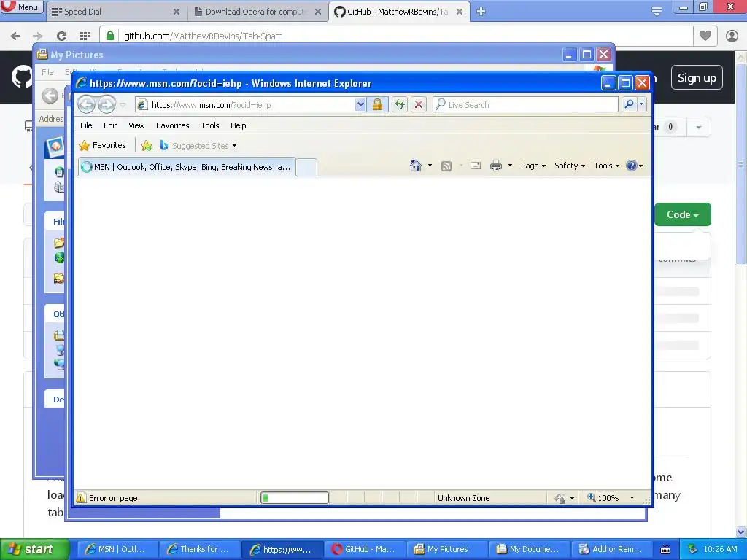Open the IE File menu
The height and width of the screenshot is (560, 747).
pos(86,125)
